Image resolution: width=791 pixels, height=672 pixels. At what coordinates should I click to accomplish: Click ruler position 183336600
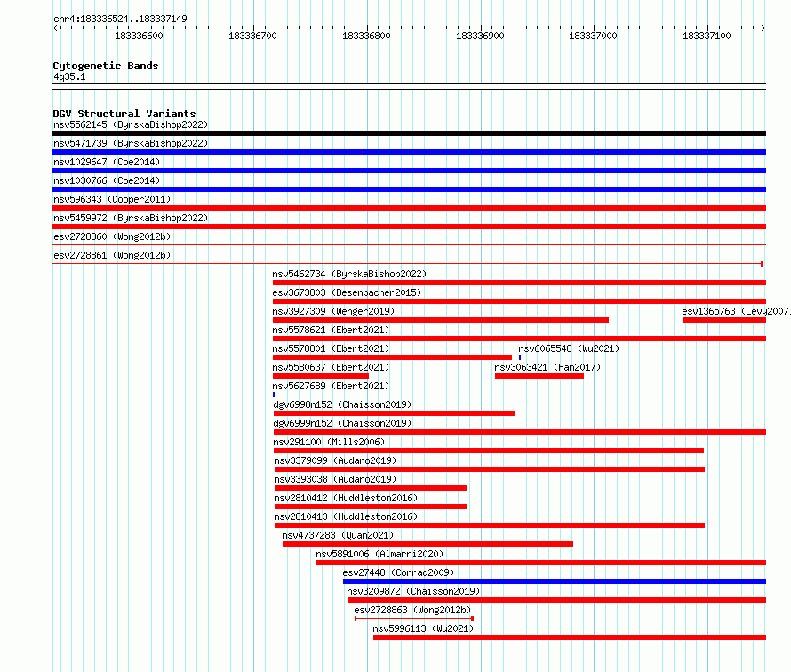[140, 36]
